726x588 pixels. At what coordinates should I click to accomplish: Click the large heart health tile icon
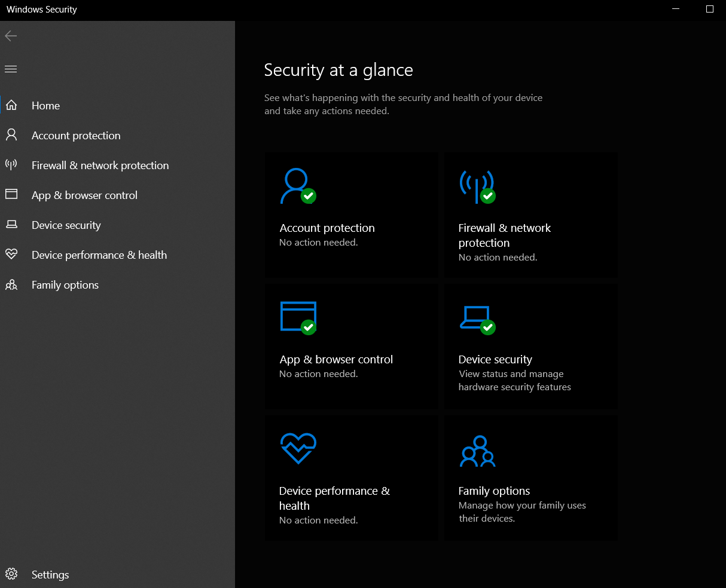tap(298, 448)
